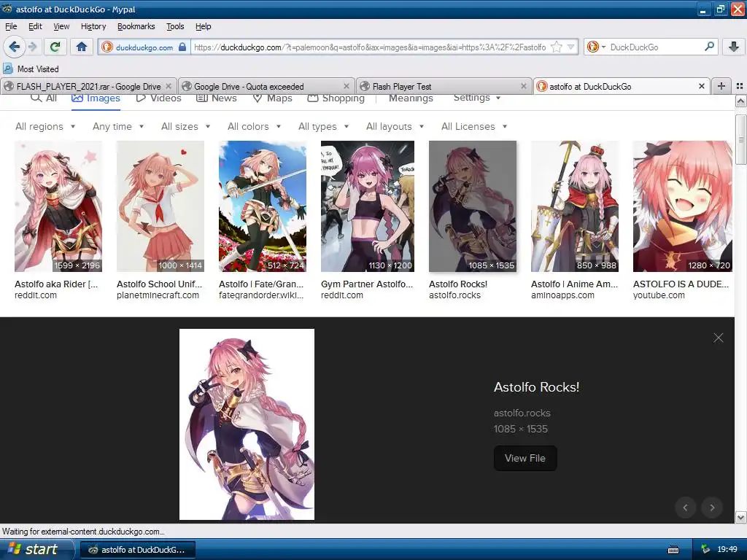This screenshot has width=747, height=560.
Task: Click the magnifier search icon in search box
Action: pos(709,47)
